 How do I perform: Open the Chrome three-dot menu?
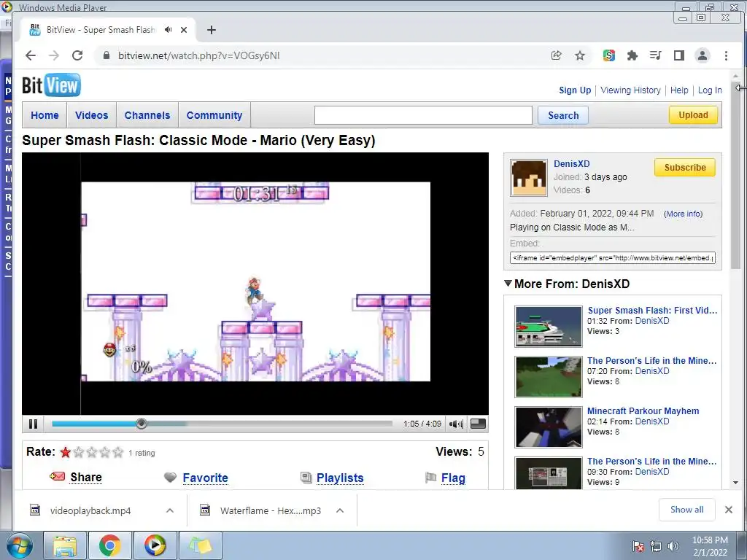click(726, 55)
